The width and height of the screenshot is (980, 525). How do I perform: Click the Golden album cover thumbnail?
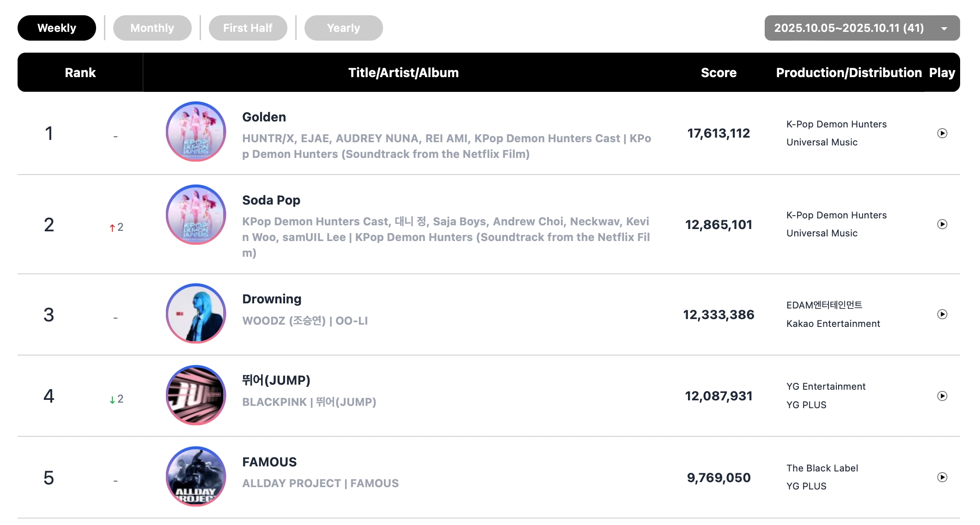click(x=196, y=132)
